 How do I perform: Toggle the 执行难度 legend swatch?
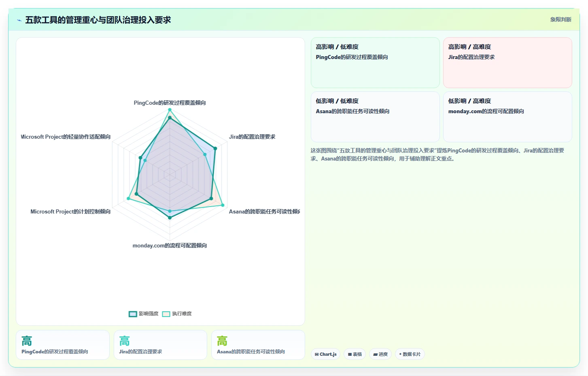point(166,314)
